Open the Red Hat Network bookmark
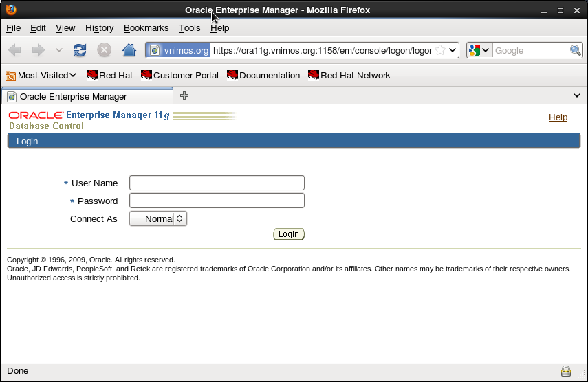This screenshot has width=588, height=382. 349,76
